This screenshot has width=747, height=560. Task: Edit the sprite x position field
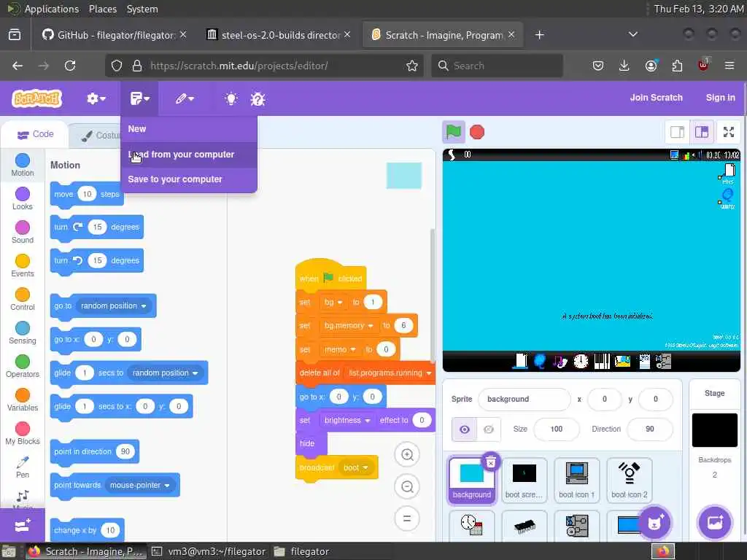[x=605, y=399]
